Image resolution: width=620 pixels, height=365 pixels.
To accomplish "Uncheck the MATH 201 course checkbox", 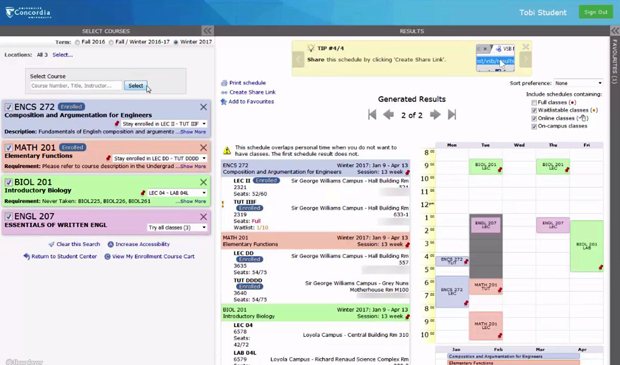I will click(x=8, y=148).
